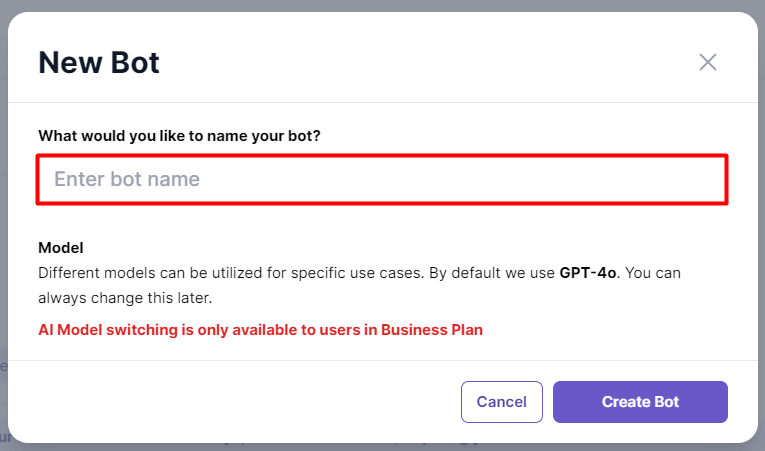Click the 'Enter bot name' placeholder text
The width and height of the screenshot is (765, 451).
pyautogui.click(x=127, y=179)
